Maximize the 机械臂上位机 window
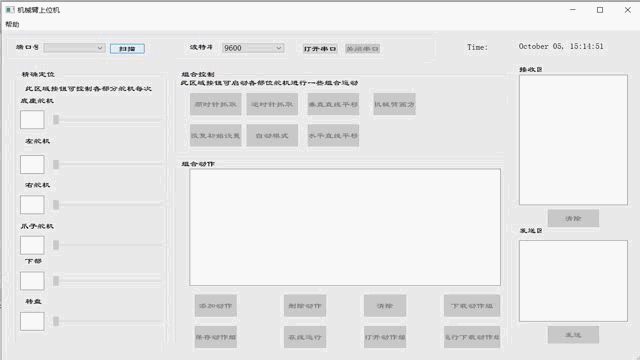Screen dimensions: 640x360 (x=600, y=10)
